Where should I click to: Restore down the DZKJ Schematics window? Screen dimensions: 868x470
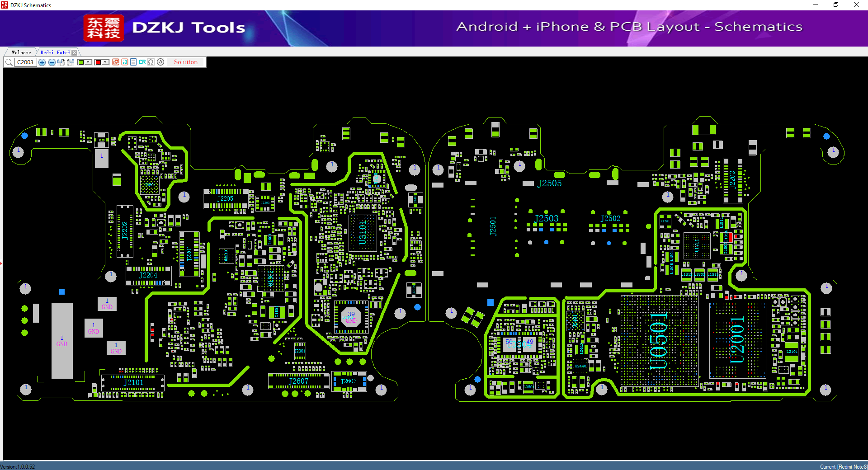tap(836, 5)
